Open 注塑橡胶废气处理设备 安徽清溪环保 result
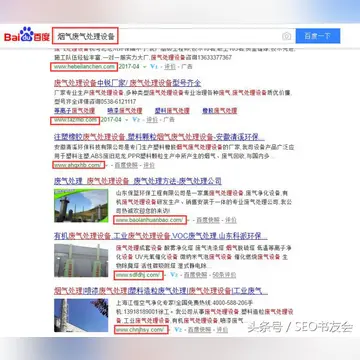The image size is (360, 360). (159, 137)
